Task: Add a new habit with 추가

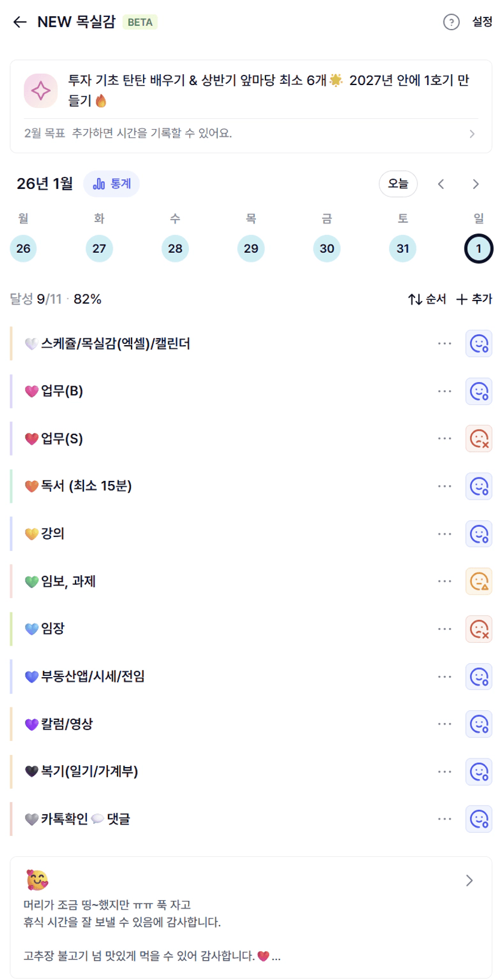Action: pyautogui.click(x=474, y=299)
